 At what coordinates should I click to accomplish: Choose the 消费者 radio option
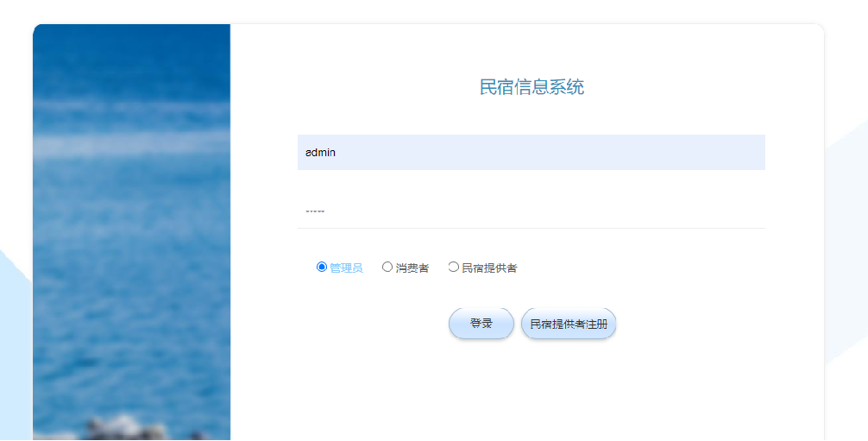387,268
